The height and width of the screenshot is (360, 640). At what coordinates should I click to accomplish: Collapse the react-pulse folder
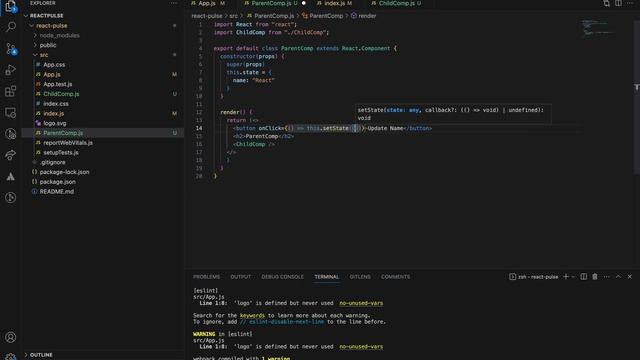pos(31,25)
